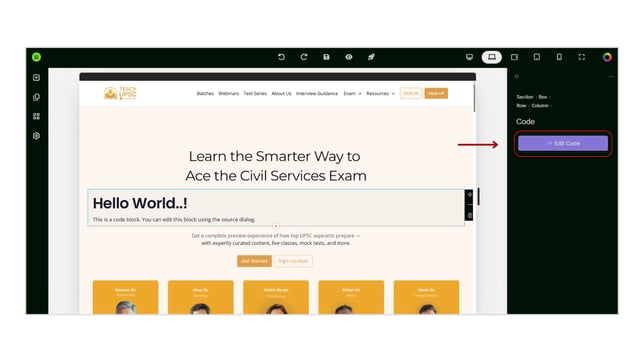Switch to portrait tablet device view
Screen dimensions: 644x362
(537, 57)
